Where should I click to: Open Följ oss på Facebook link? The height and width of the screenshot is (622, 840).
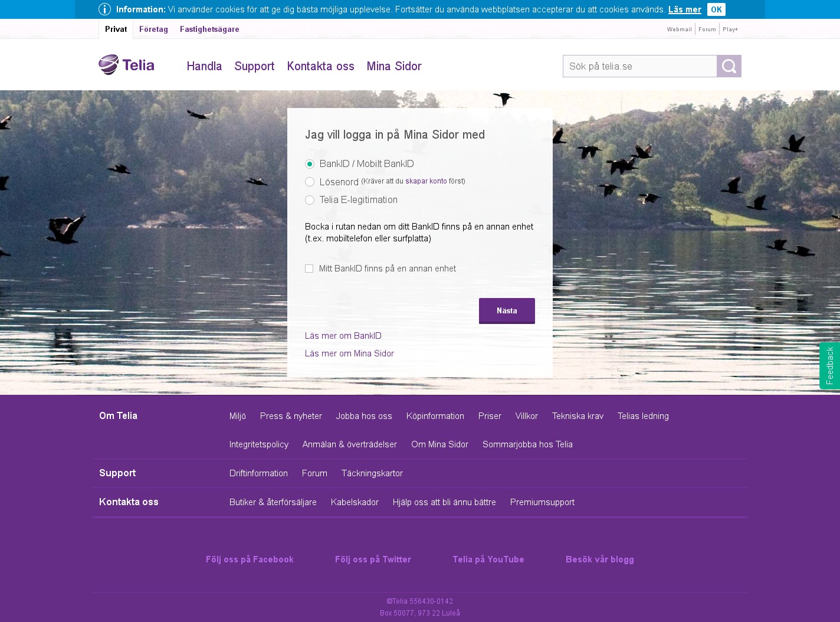(250, 559)
